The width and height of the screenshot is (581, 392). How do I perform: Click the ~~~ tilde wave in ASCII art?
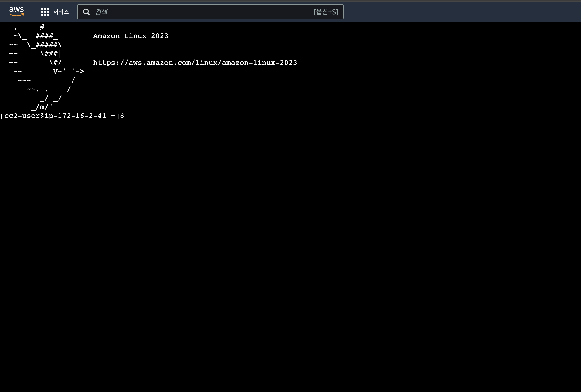[24, 80]
